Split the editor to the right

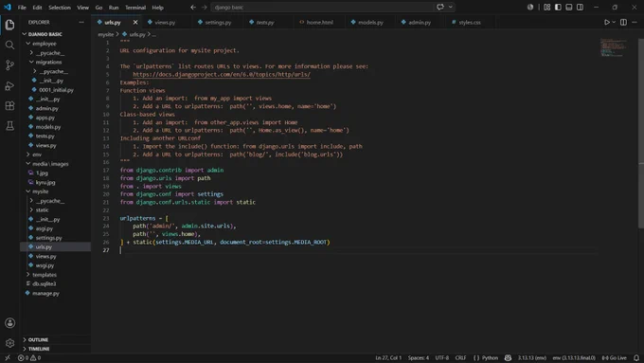[623, 22]
